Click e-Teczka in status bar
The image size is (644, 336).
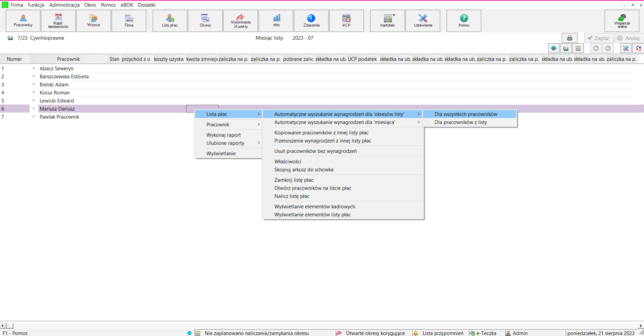tap(486, 333)
